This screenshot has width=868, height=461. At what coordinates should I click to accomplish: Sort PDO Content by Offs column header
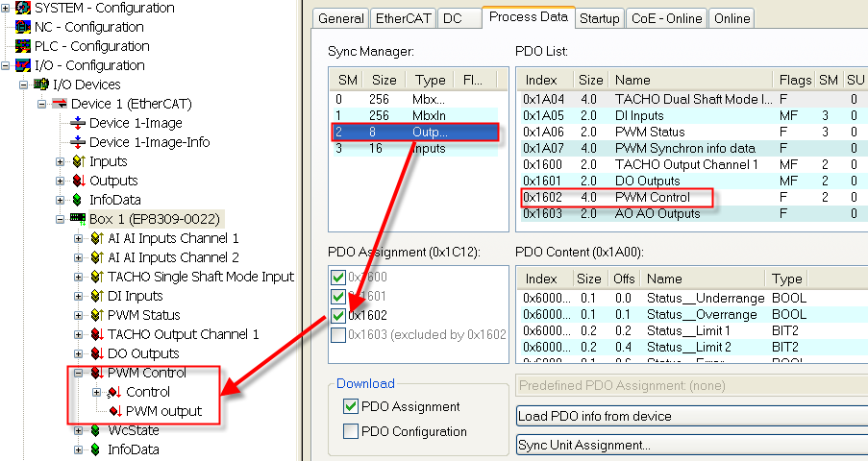click(625, 279)
